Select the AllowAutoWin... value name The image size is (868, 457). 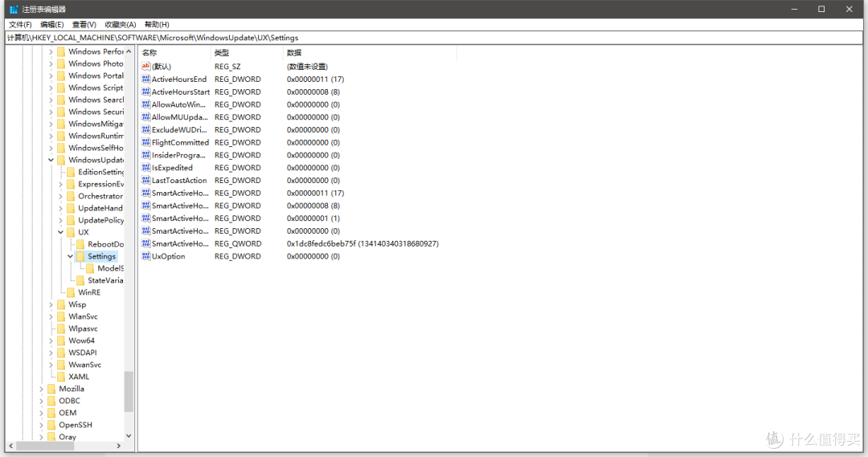(x=178, y=104)
